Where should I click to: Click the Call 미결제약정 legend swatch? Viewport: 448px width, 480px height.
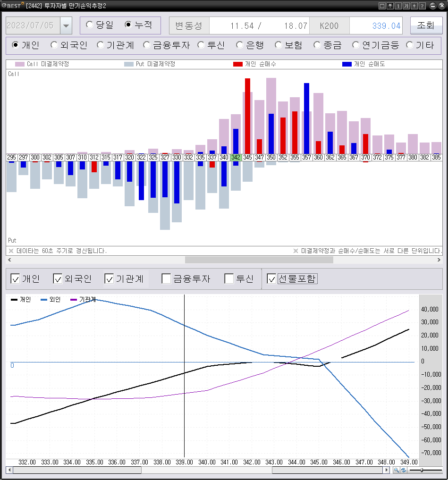pyautogui.click(x=20, y=64)
